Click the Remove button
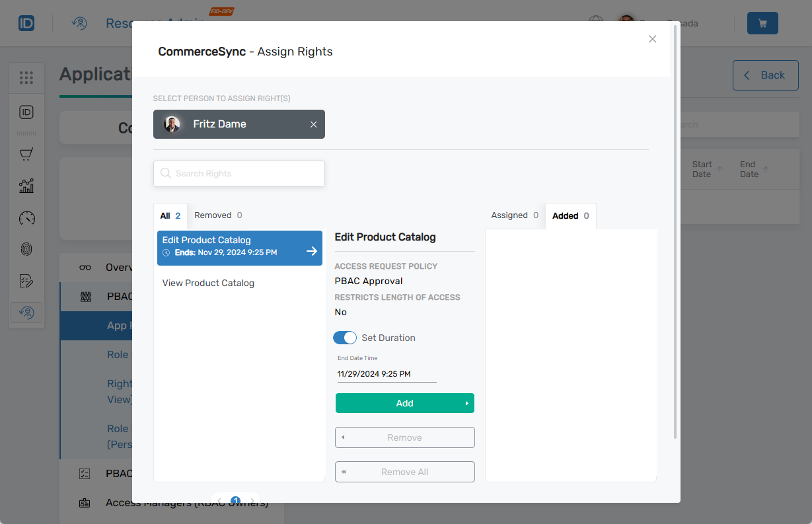Viewport: 812px width, 524px height. tap(405, 437)
